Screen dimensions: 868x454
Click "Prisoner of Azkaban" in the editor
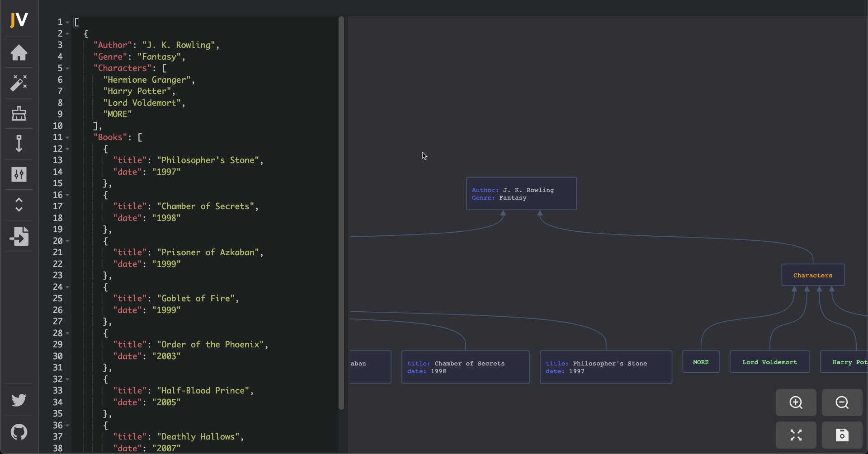pyautogui.click(x=208, y=253)
